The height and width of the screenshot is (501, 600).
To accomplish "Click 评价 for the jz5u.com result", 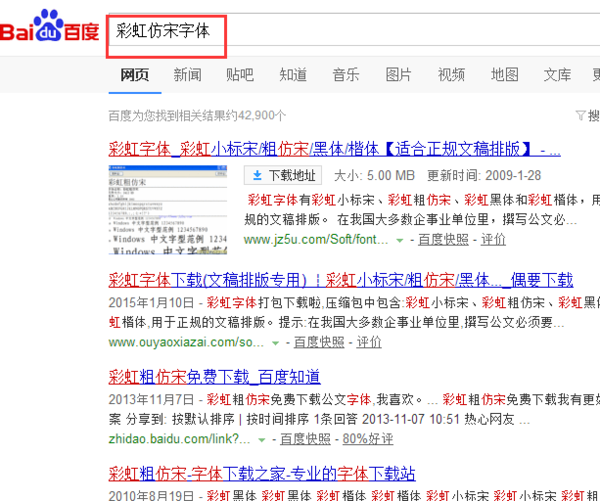I will (493, 240).
